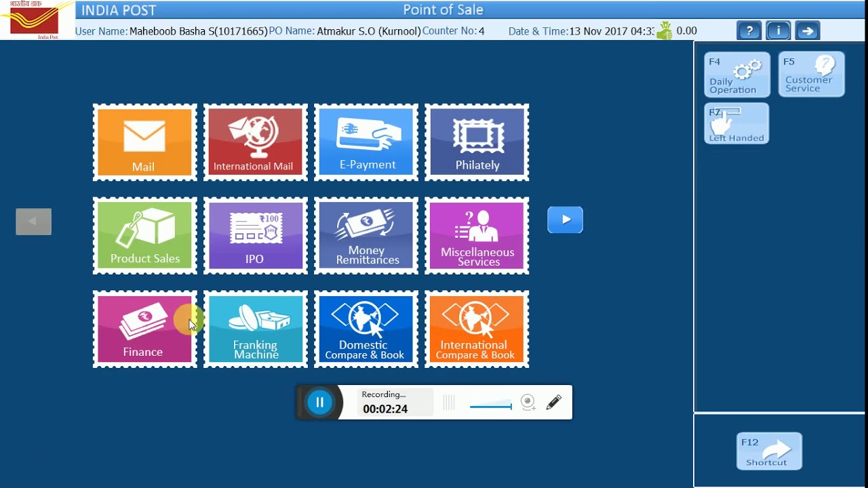The width and height of the screenshot is (868, 488).
Task: Open International Compare & Book
Action: (x=477, y=329)
